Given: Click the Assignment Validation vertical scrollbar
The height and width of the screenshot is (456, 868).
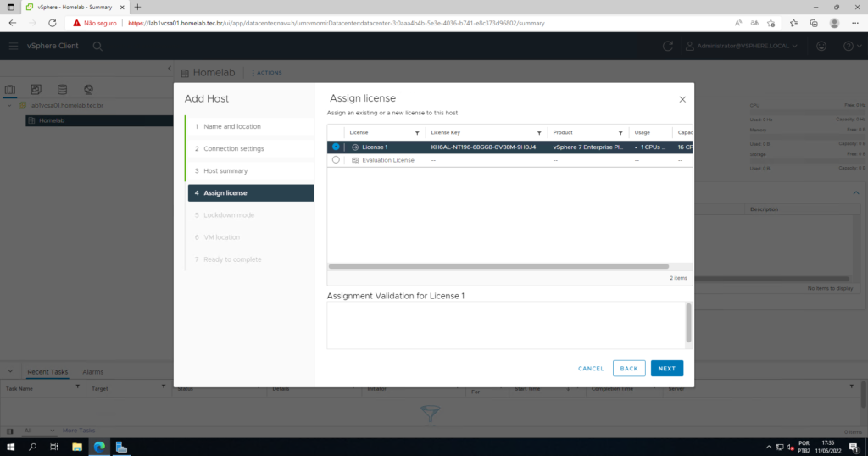Looking at the screenshot, I should pyautogui.click(x=688, y=323).
